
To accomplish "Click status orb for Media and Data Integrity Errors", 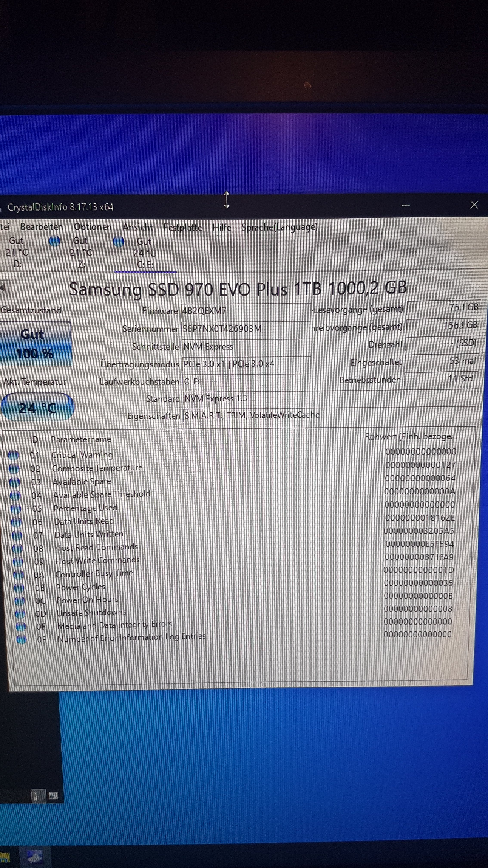I will pyautogui.click(x=21, y=626).
